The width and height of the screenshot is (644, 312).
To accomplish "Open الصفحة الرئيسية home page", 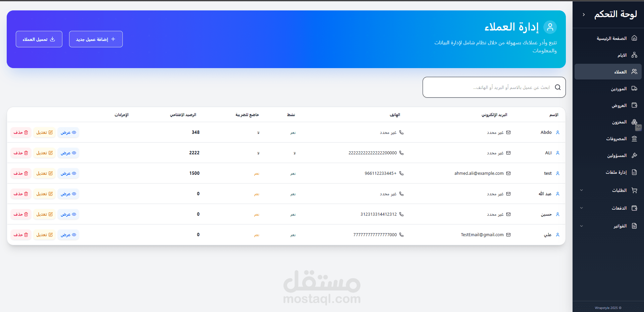I will pos(608,38).
